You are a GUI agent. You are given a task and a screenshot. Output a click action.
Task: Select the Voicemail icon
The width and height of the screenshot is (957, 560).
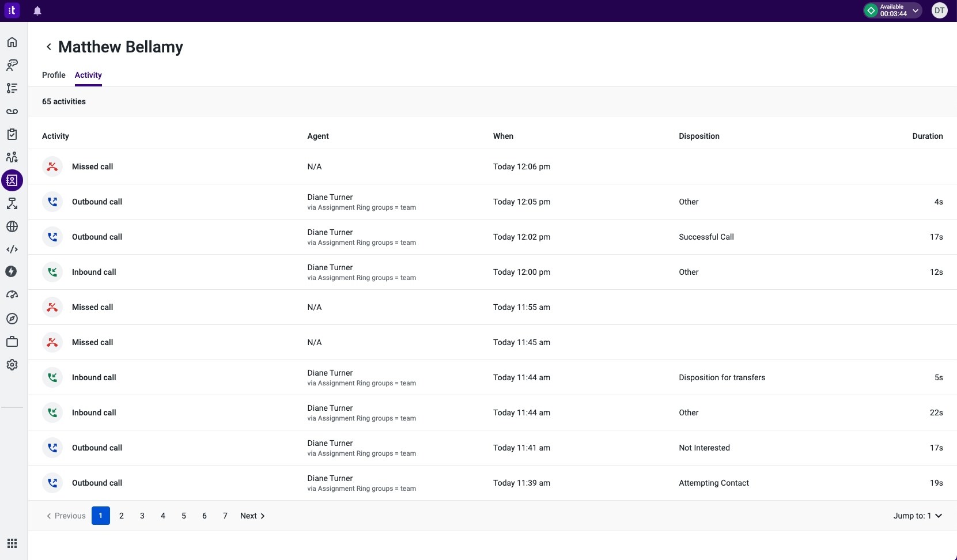[x=12, y=111]
